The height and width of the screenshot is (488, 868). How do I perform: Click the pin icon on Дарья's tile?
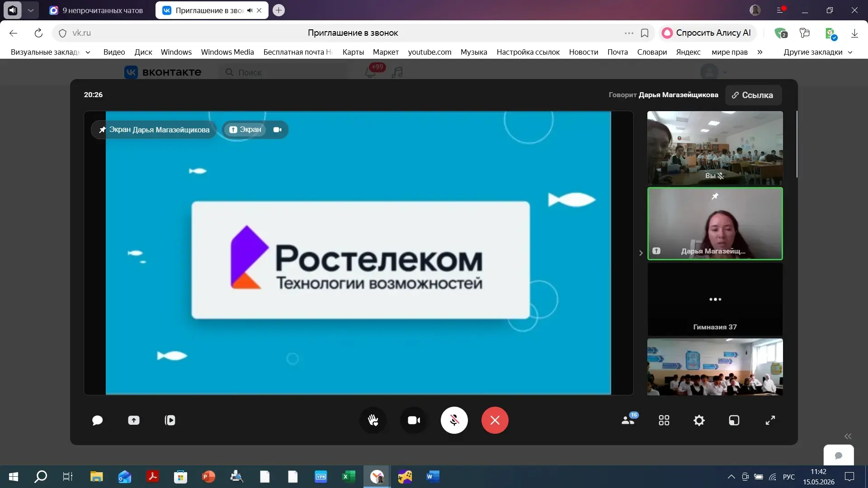pos(715,196)
